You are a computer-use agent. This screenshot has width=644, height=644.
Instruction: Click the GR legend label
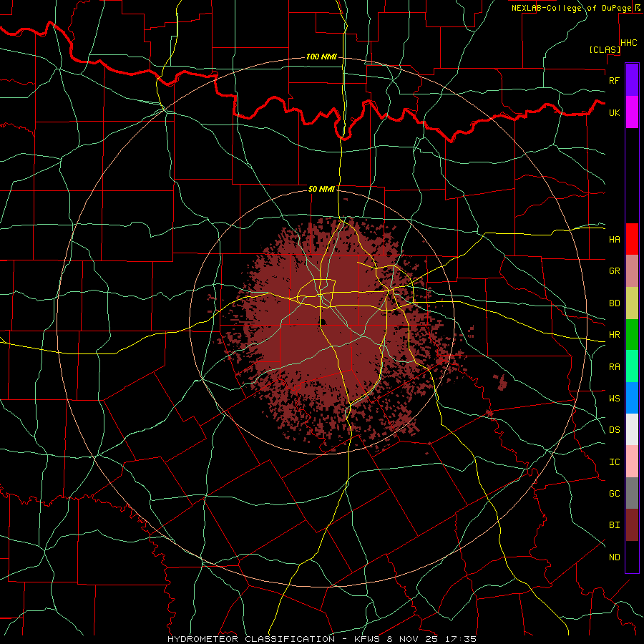(x=615, y=271)
